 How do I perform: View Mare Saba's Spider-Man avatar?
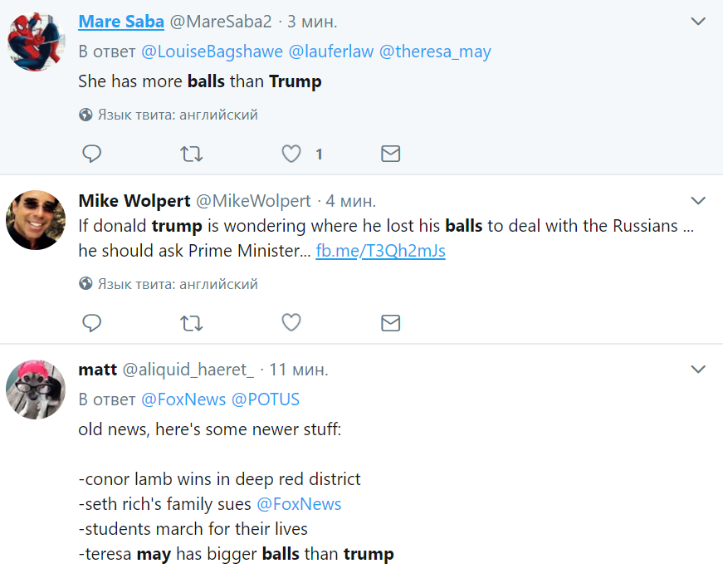pyautogui.click(x=36, y=42)
